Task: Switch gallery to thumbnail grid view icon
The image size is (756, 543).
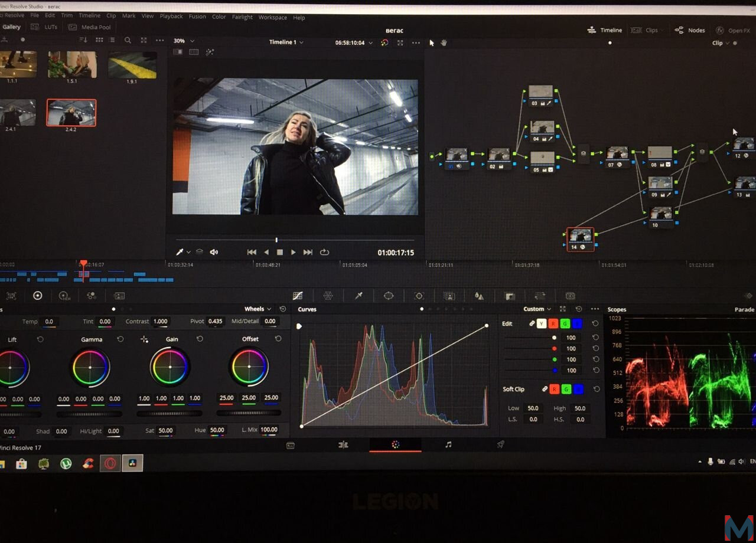Action: [99, 40]
